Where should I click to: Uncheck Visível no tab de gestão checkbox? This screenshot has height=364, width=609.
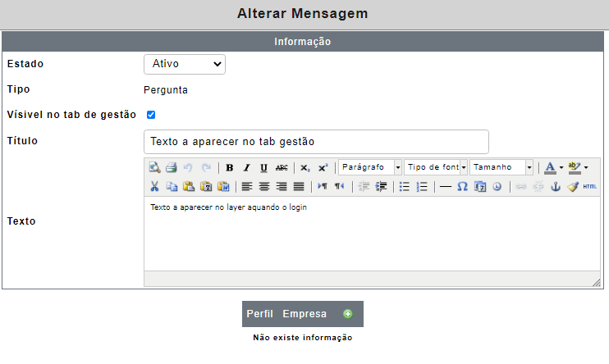[x=151, y=115]
